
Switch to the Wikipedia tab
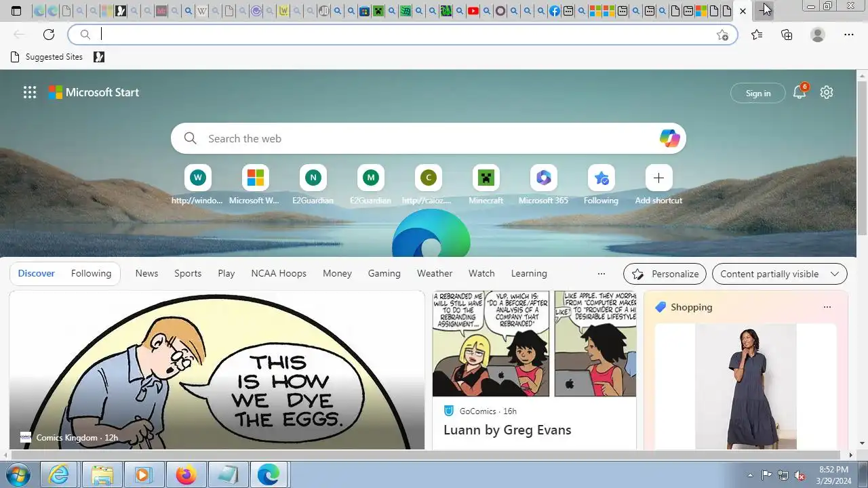pos(202,11)
